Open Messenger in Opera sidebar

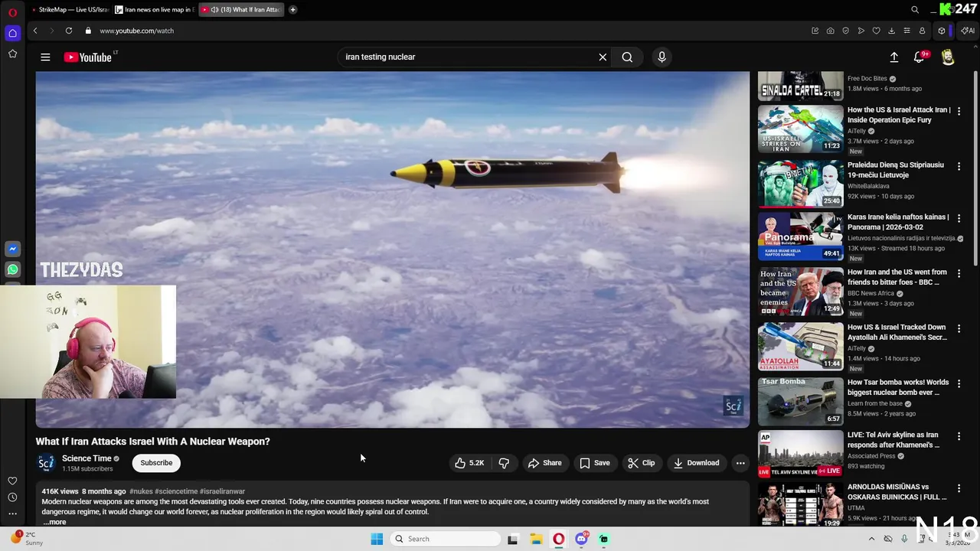[12, 249]
